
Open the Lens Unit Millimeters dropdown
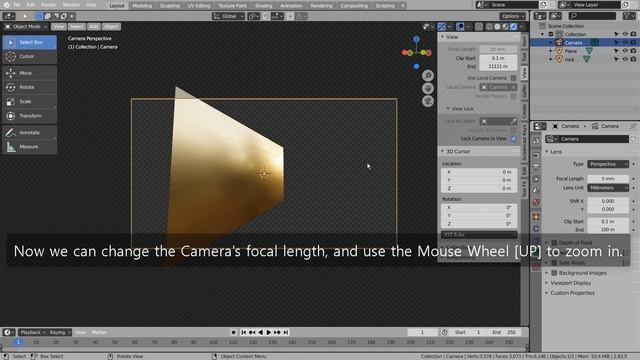click(608, 188)
